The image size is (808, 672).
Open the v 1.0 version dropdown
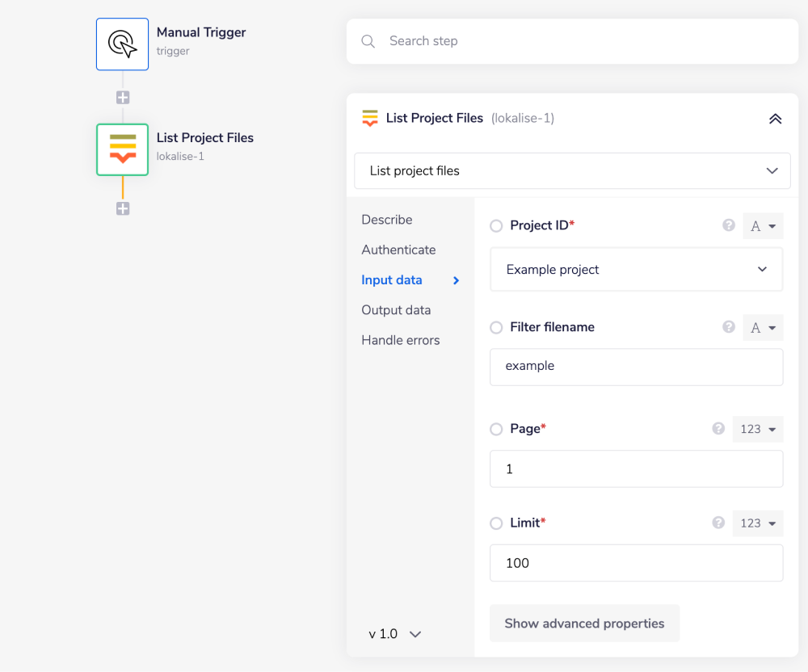[x=395, y=634]
